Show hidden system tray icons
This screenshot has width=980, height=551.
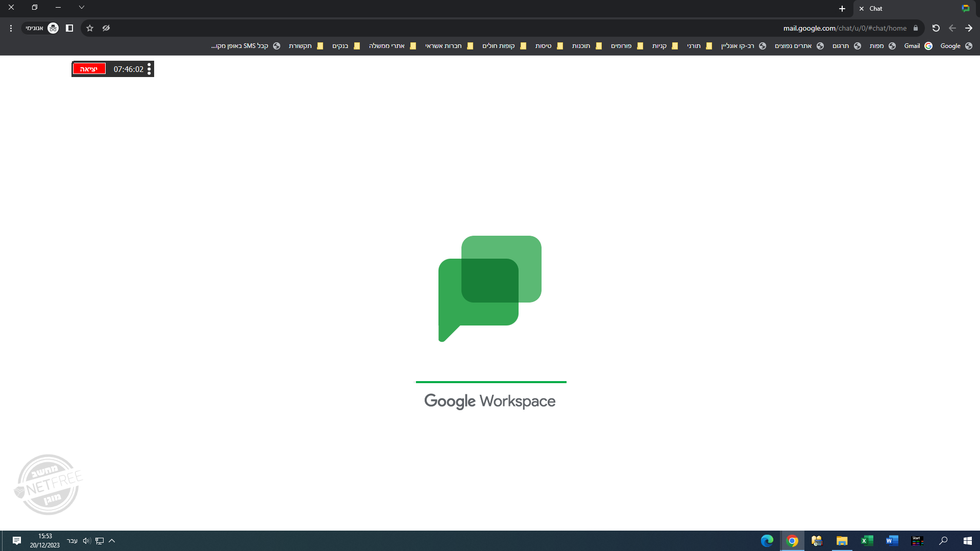click(x=112, y=541)
